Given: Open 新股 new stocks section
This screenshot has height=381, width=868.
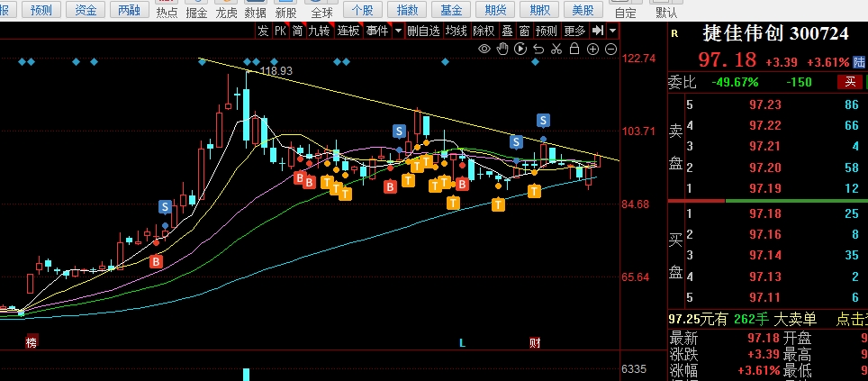Looking at the screenshot, I should (x=285, y=9).
